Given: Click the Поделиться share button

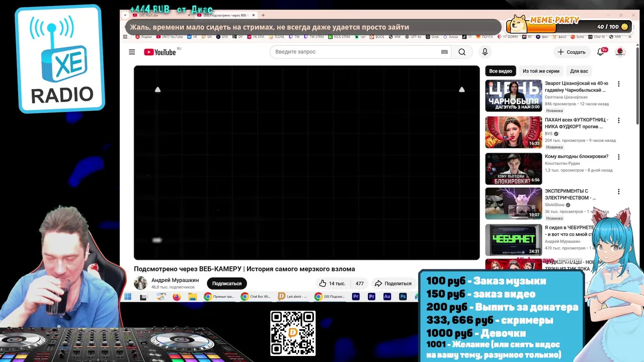Looking at the screenshot, I should 393,284.
